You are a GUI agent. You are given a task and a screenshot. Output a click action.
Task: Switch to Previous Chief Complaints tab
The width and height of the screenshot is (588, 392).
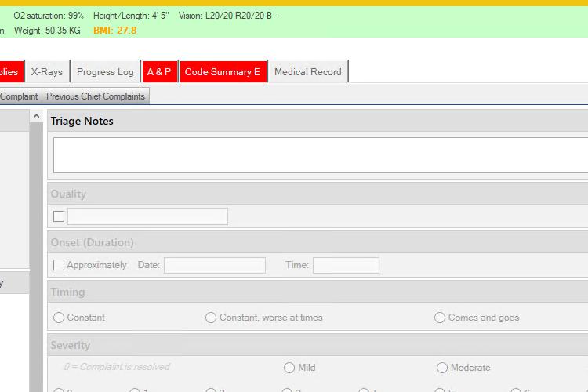coord(96,96)
